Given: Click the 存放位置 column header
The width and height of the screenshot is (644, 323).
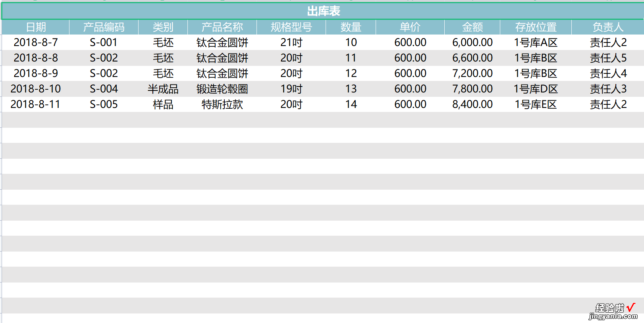Looking at the screenshot, I should click(x=536, y=27).
